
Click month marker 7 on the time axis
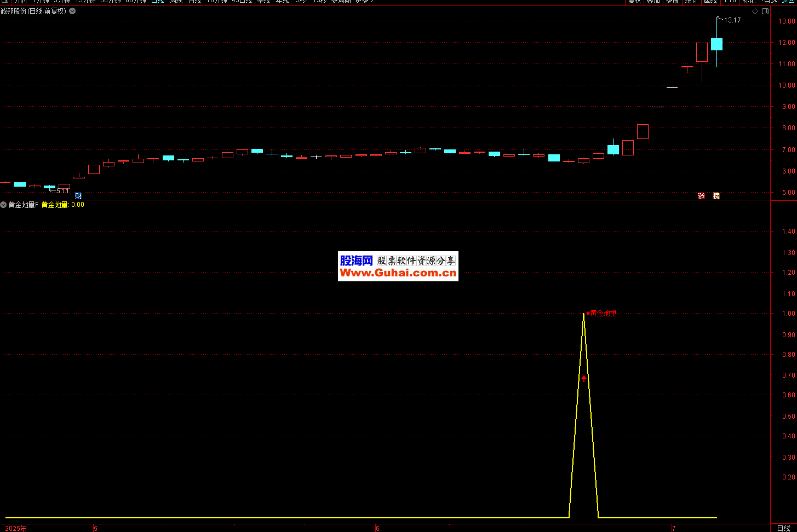[x=674, y=528]
